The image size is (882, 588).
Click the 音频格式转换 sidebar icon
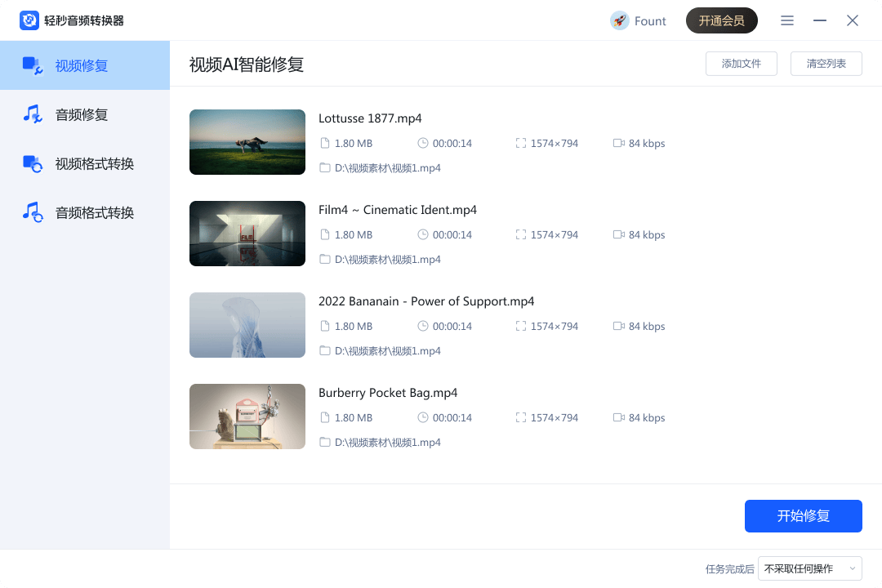click(x=33, y=213)
